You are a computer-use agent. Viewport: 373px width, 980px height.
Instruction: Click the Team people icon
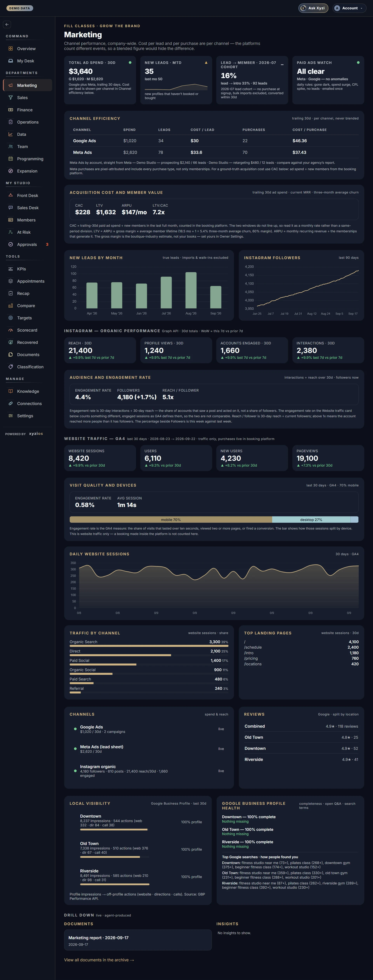[x=11, y=146]
